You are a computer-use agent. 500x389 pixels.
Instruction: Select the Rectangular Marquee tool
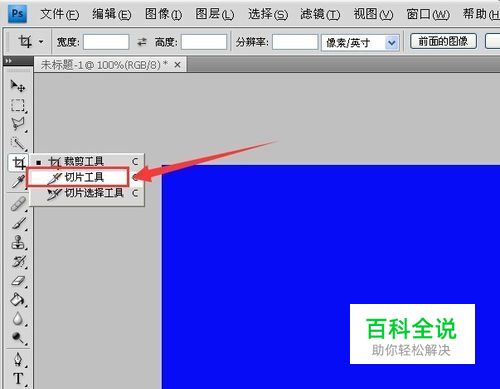point(18,105)
